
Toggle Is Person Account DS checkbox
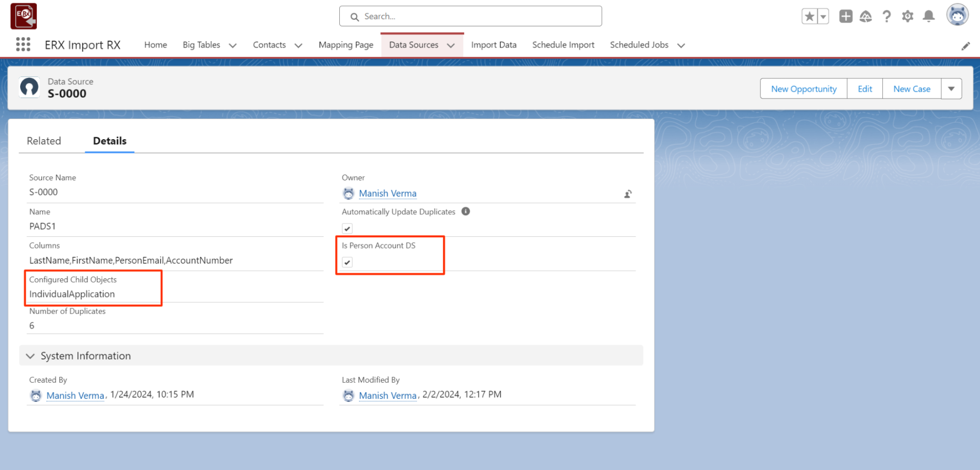[x=347, y=262]
